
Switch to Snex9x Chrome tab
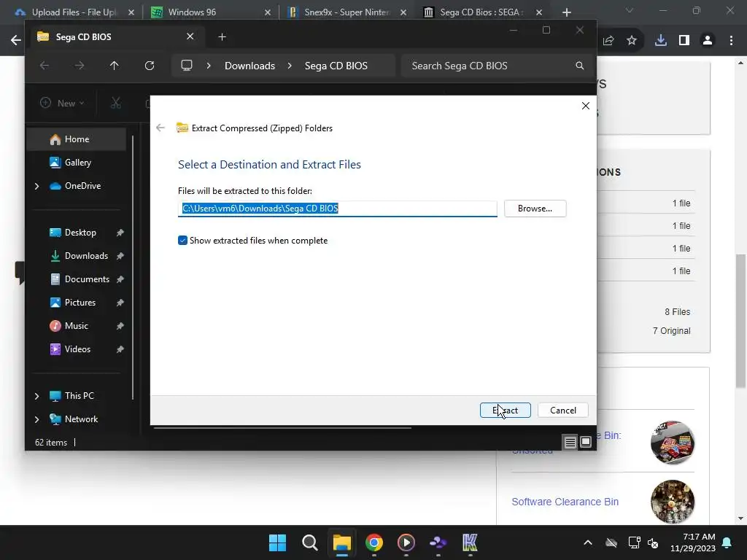pos(348,12)
